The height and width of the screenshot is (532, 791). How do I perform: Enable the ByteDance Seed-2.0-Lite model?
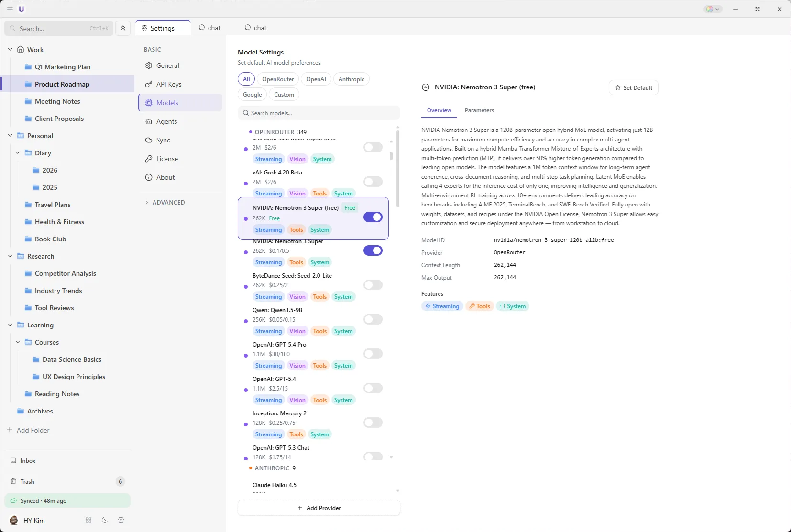[373, 285]
